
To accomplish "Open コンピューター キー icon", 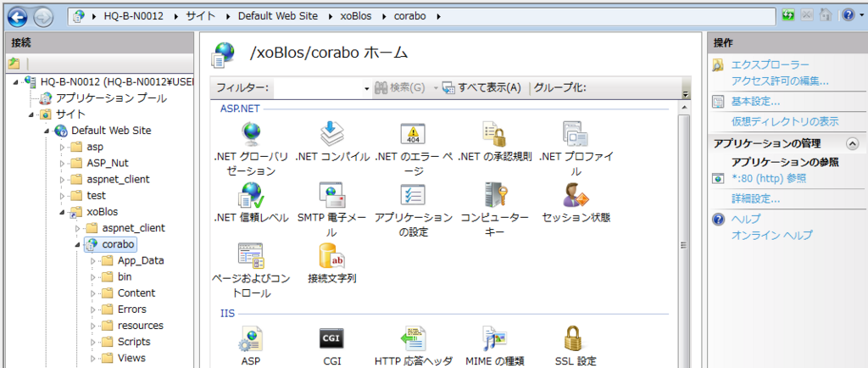I will [x=494, y=195].
